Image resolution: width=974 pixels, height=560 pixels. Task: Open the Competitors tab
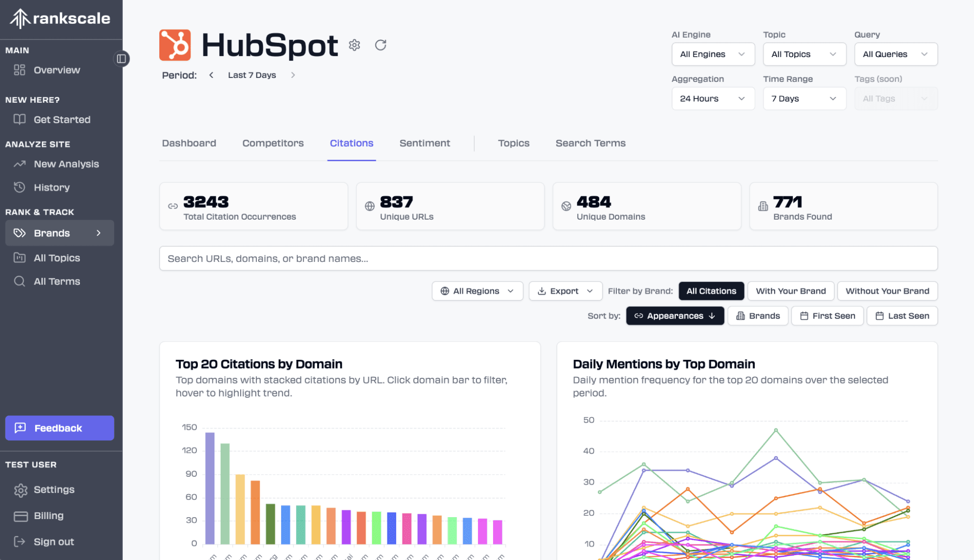[x=273, y=143]
